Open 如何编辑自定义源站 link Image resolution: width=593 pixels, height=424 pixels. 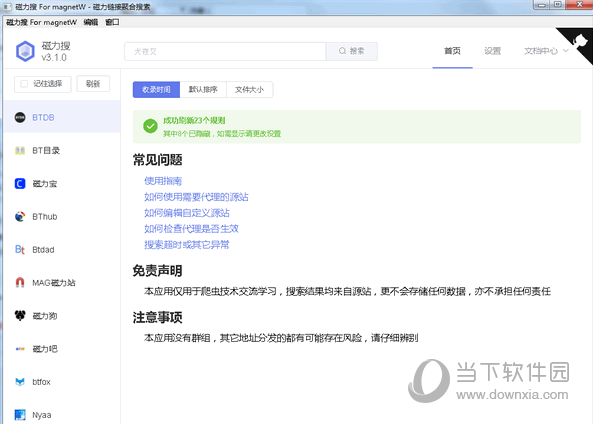pos(187,213)
